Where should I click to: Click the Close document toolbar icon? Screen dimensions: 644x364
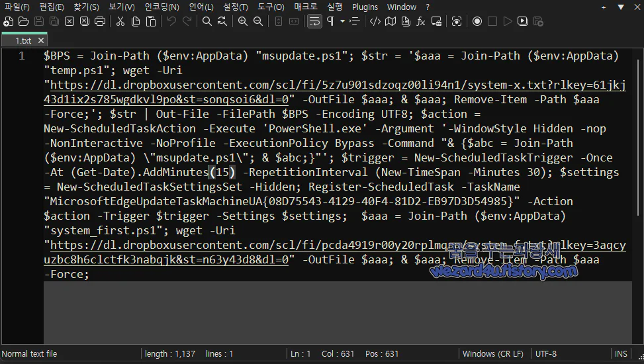point(69,21)
